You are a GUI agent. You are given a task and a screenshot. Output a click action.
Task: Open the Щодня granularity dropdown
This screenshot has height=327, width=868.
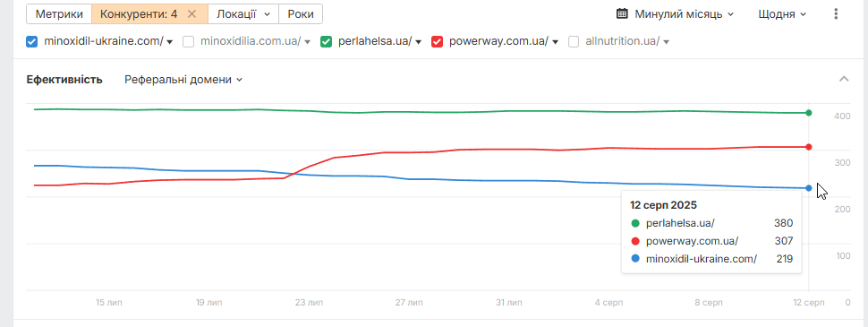click(x=780, y=13)
